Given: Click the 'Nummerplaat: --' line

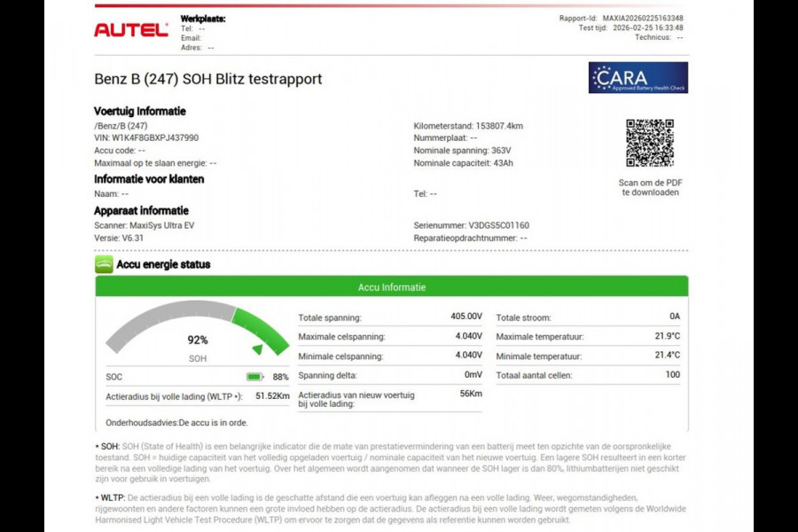Looking at the screenshot, I should [x=445, y=138].
